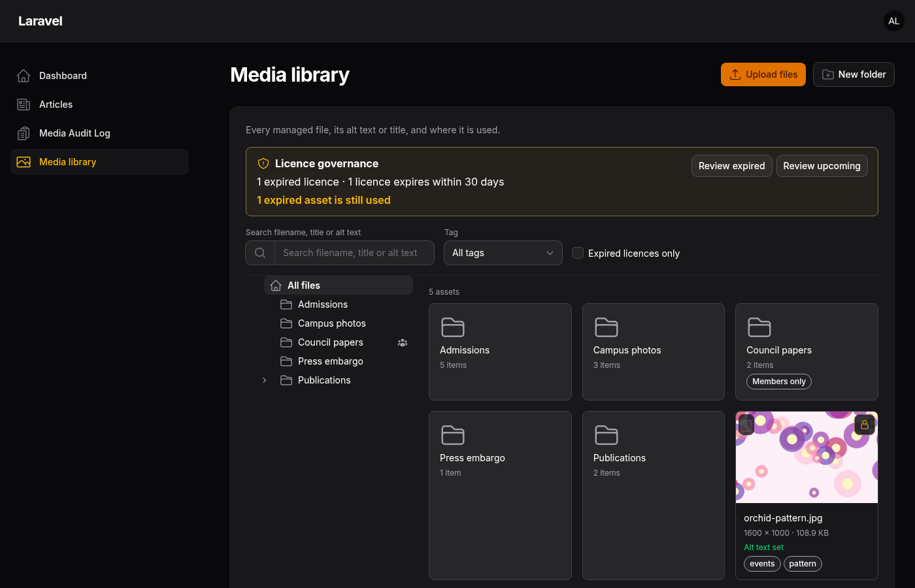The image size is (915, 588).
Task: Click the Media library image icon
Action: (x=24, y=162)
